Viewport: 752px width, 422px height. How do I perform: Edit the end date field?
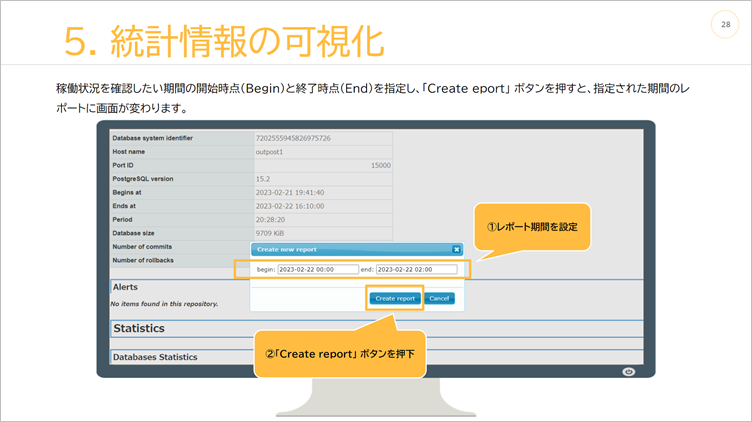(x=416, y=270)
